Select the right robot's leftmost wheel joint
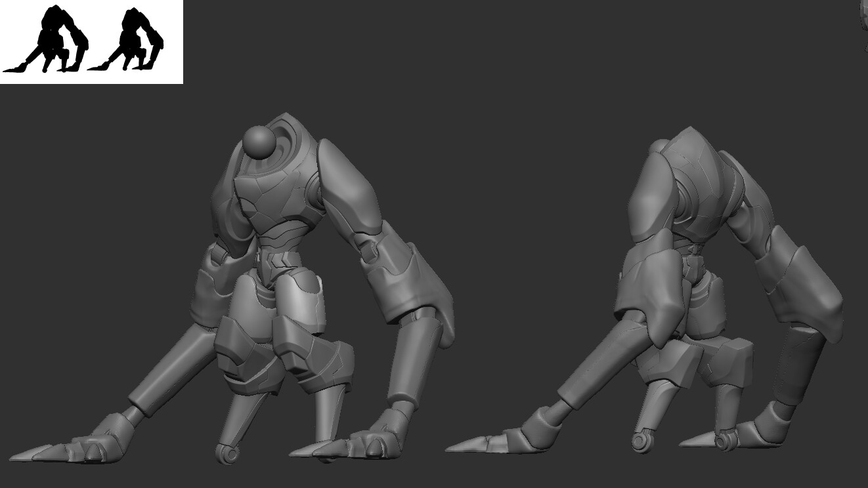Screen dimensions: 868x488 [x=642, y=439]
